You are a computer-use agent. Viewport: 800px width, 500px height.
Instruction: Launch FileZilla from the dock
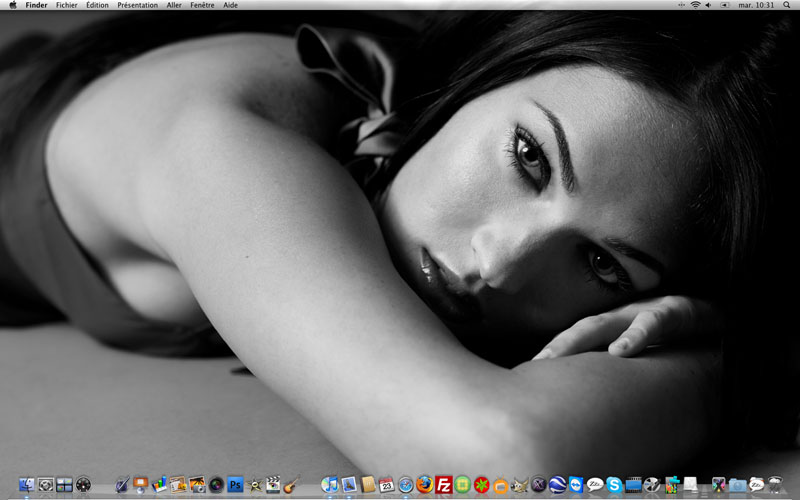coord(444,485)
